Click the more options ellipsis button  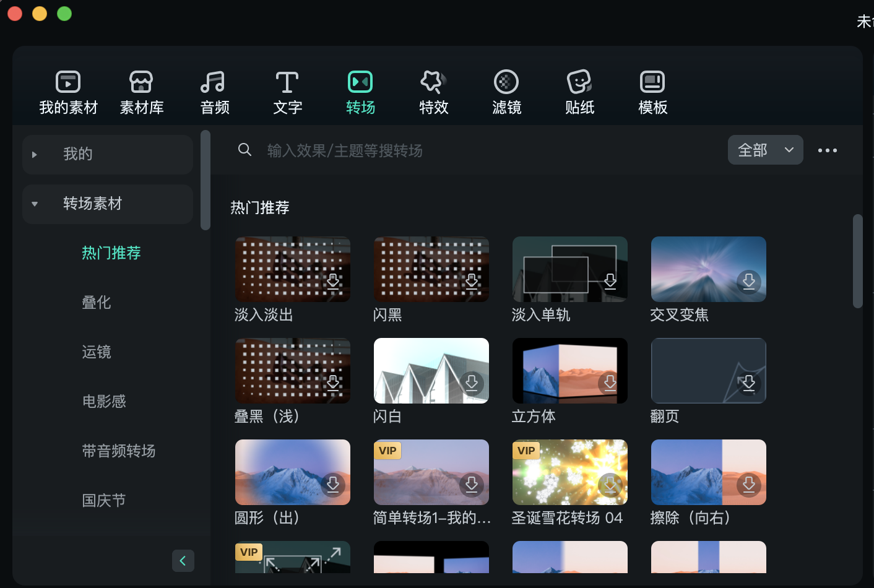[x=827, y=150]
